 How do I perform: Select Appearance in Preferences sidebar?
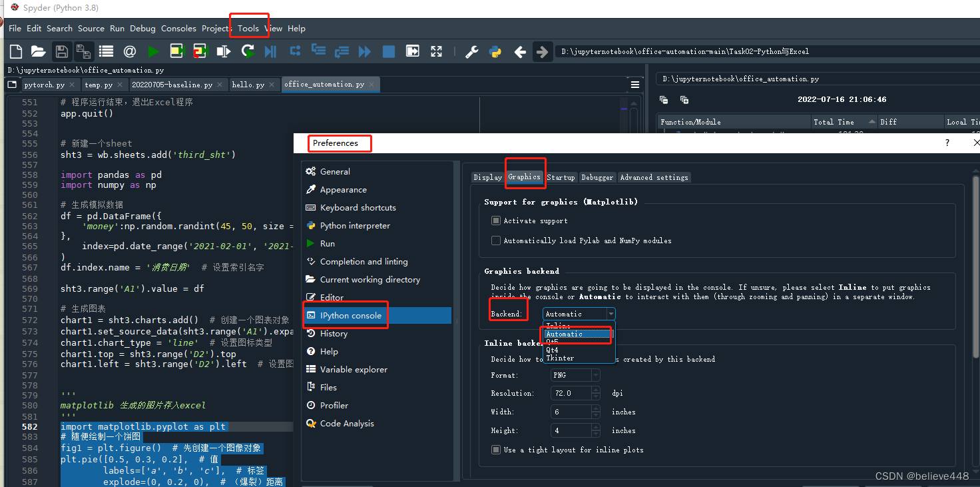click(x=376, y=190)
